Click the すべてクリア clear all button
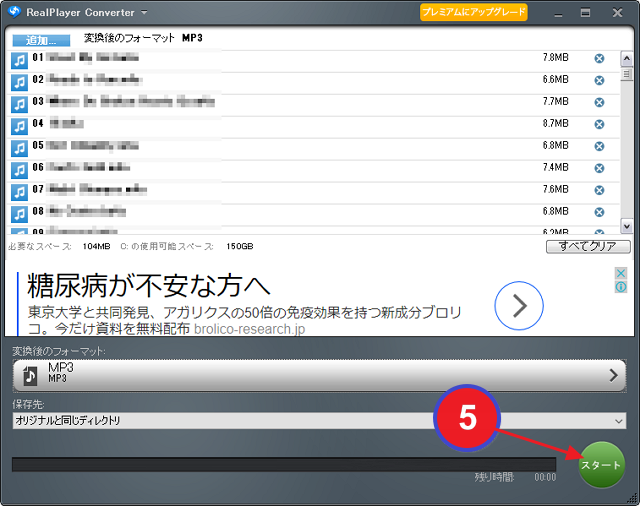640x506 pixels. pyautogui.click(x=588, y=246)
